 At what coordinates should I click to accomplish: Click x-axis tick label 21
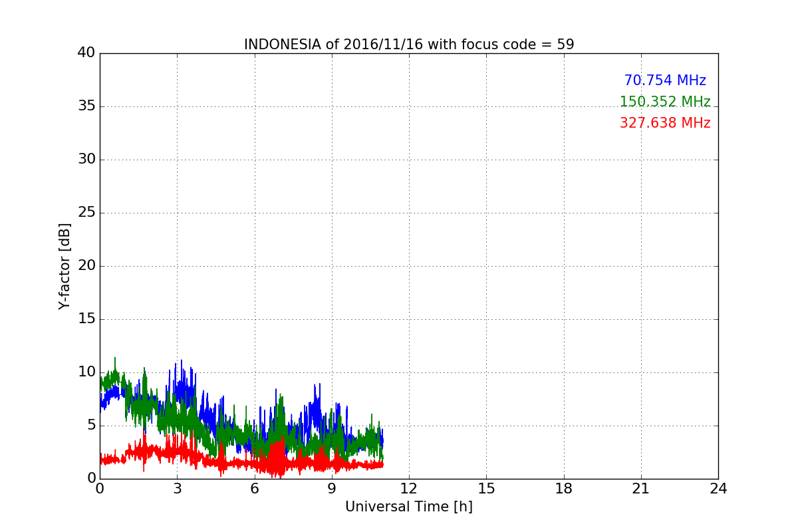pos(641,489)
